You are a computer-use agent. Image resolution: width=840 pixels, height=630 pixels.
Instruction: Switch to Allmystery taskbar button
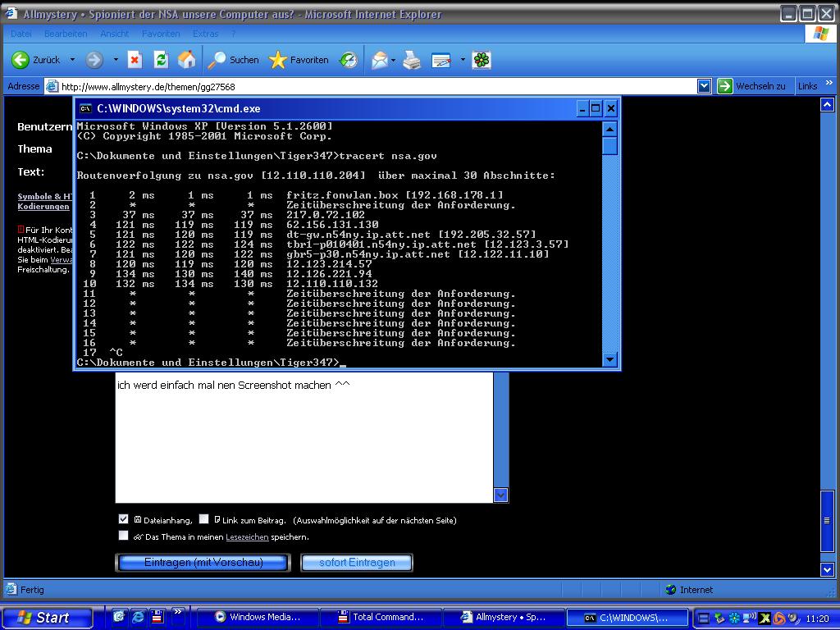click(x=504, y=617)
